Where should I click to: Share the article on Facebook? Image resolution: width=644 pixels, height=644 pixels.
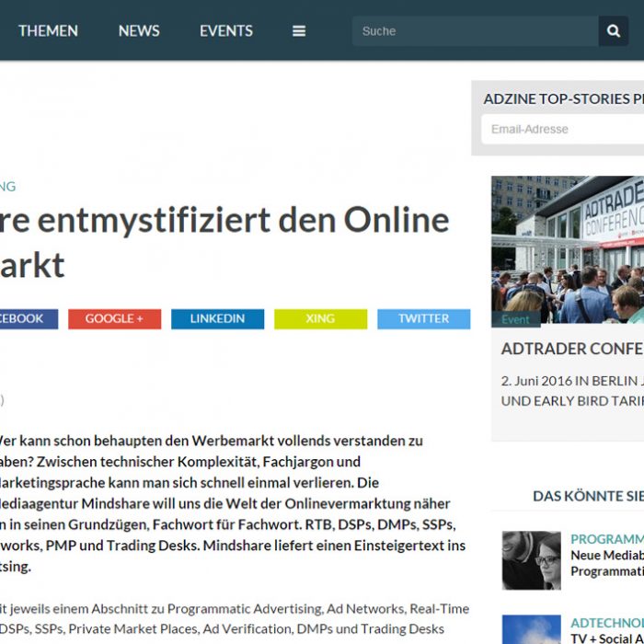[26, 318]
